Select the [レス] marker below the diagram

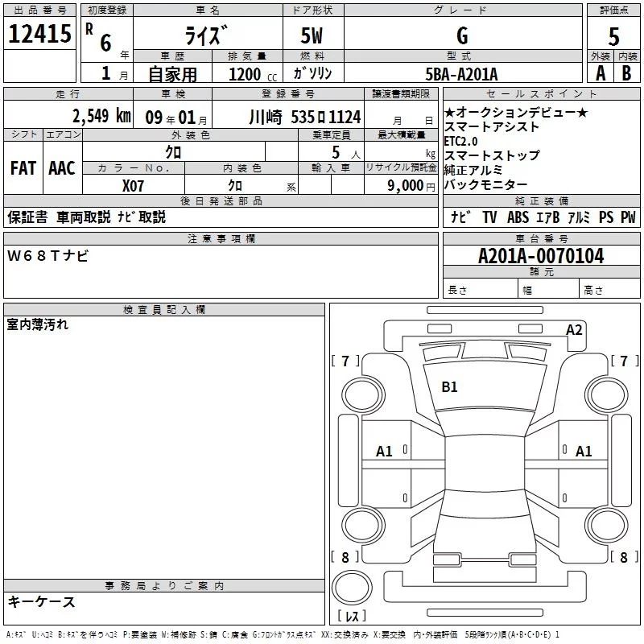tap(351, 617)
